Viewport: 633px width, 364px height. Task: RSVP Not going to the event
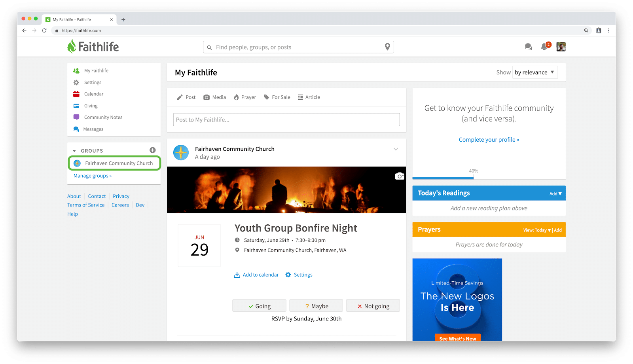pos(373,306)
